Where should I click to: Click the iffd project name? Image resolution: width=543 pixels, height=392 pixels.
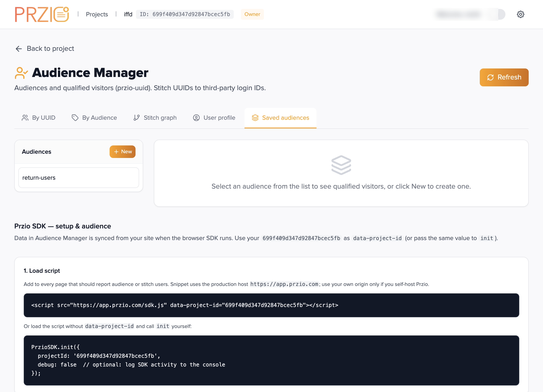coord(128,14)
